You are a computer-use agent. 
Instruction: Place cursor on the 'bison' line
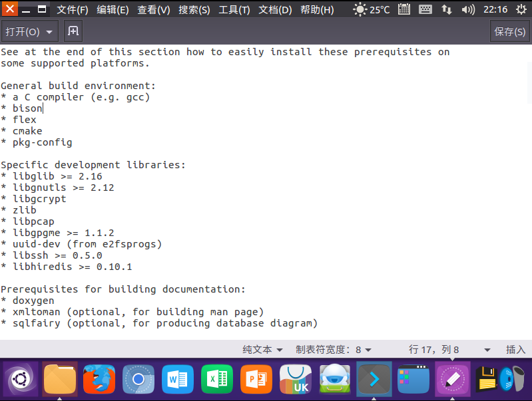click(22, 108)
